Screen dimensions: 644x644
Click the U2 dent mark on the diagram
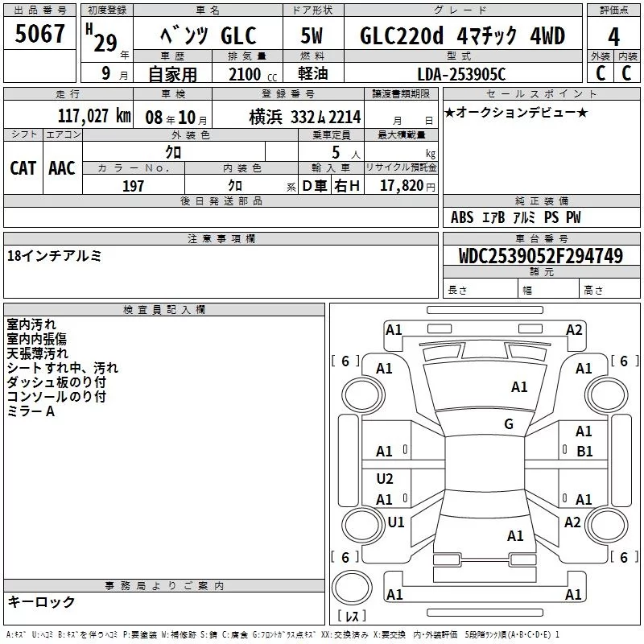pyautogui.click(x=385, y=479)
